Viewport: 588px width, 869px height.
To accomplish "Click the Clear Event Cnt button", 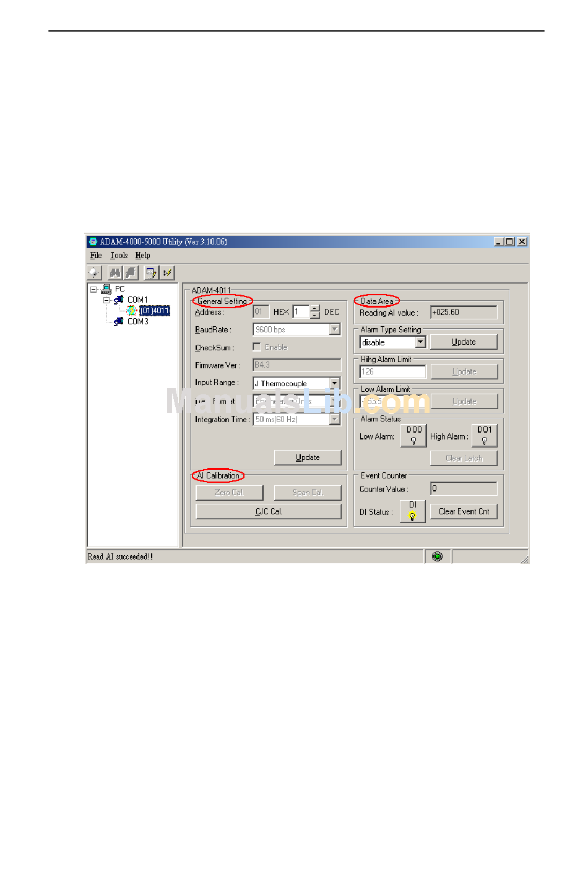I will point(464,511).
